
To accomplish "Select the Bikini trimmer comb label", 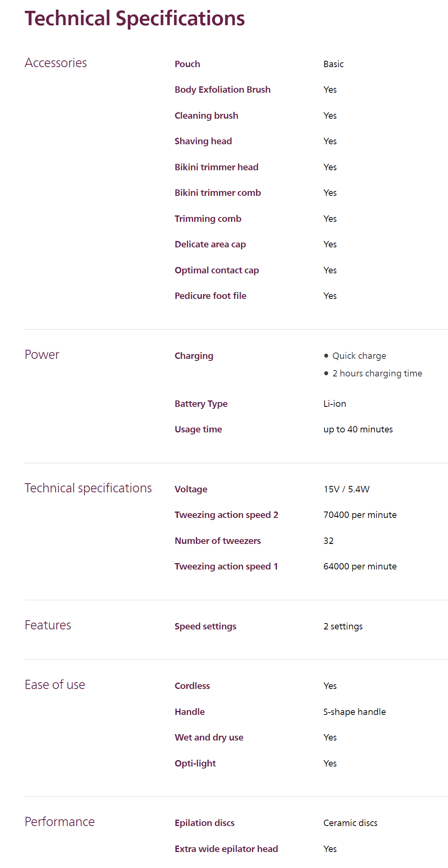I will pos(217,193).
